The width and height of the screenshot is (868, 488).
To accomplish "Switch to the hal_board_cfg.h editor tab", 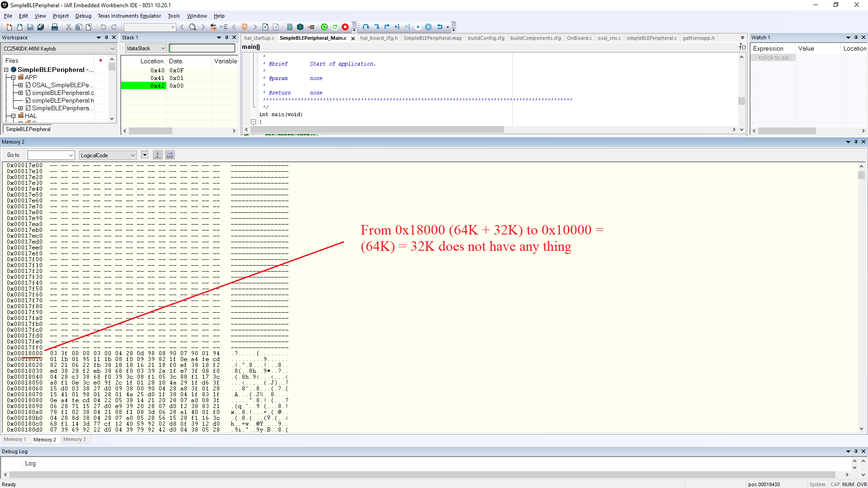I will coord(379,38).
